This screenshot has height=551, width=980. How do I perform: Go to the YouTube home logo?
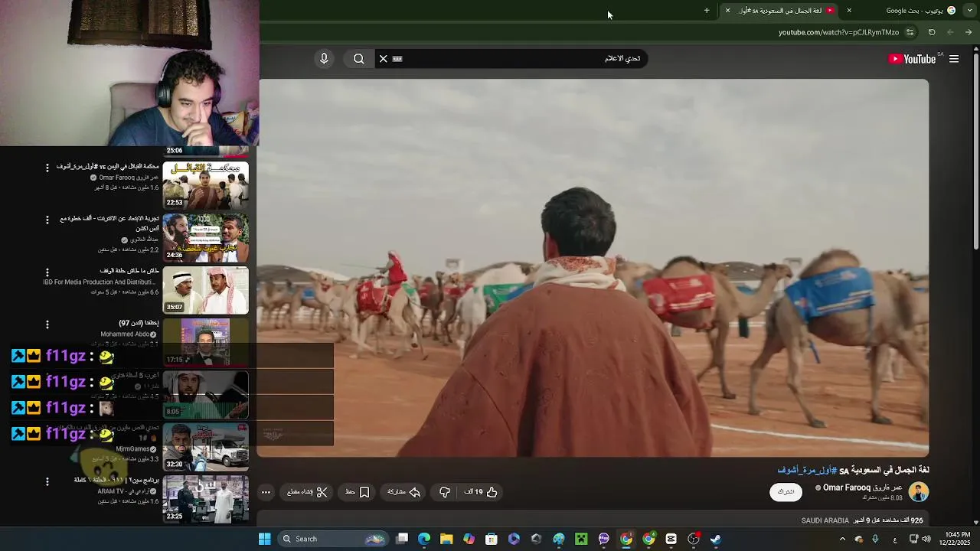pyautogui.click(x=913, y=59)
